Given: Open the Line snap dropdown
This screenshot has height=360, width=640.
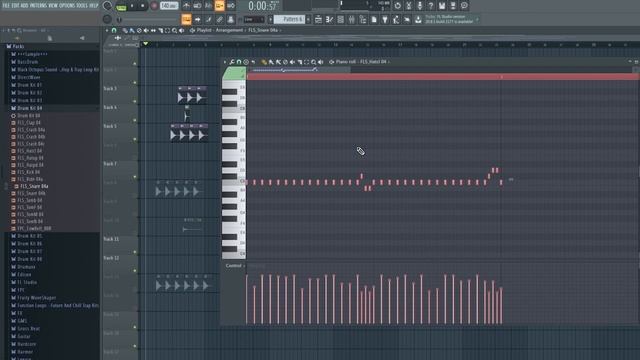Looking at the screenshot, I should tap(254, 20).
